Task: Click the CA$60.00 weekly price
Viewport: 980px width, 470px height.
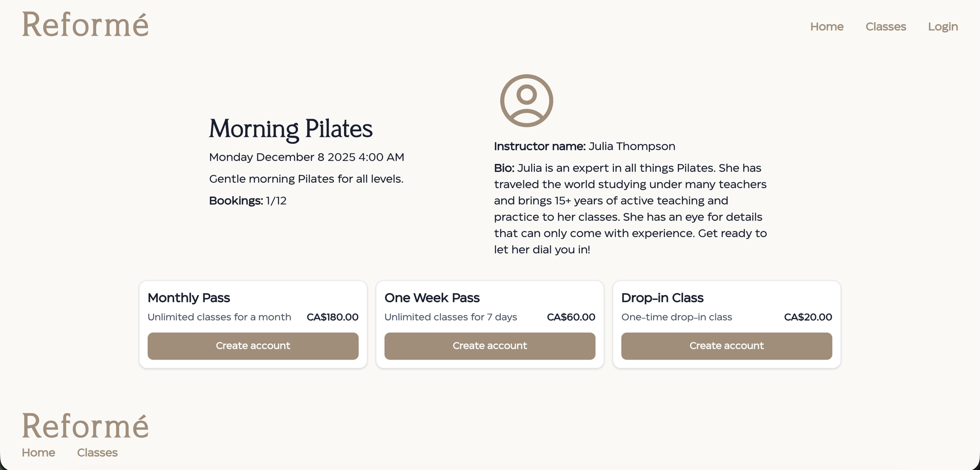Action: click(x=571, y=317)
